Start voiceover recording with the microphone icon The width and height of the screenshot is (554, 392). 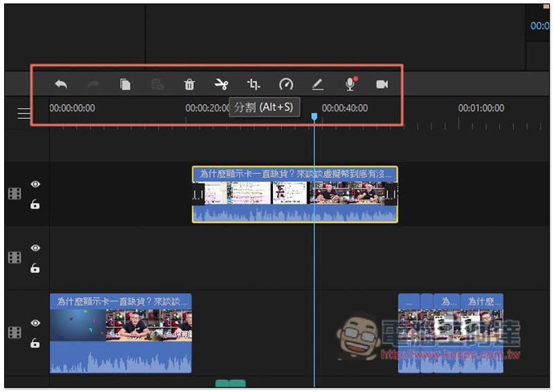pos(351,84)
